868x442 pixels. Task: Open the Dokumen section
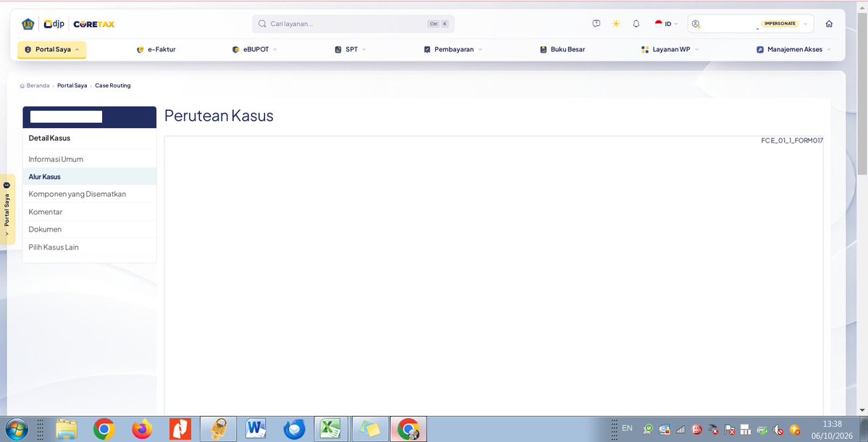pyautogui.click(x=90, y=229)
